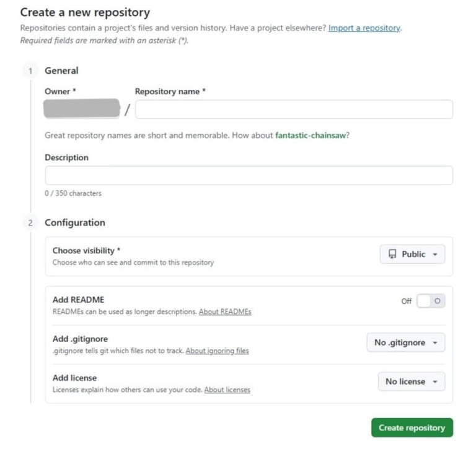
Task: Click the repository icon in the Public button
Action: pos(392,254)
